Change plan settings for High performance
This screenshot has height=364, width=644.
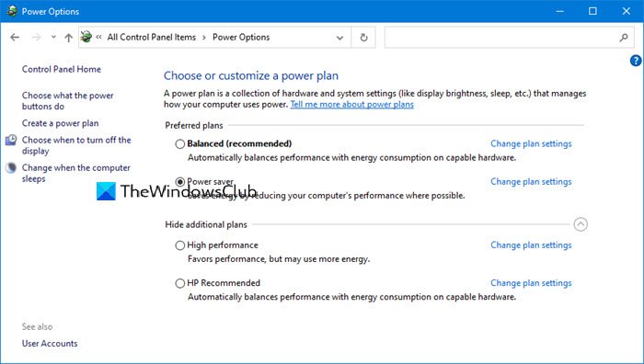click(x=531, y=245)
